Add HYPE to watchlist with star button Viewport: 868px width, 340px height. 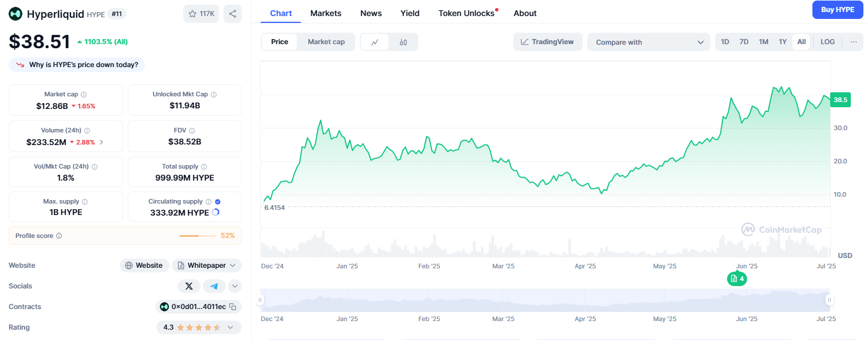point(201,13)
